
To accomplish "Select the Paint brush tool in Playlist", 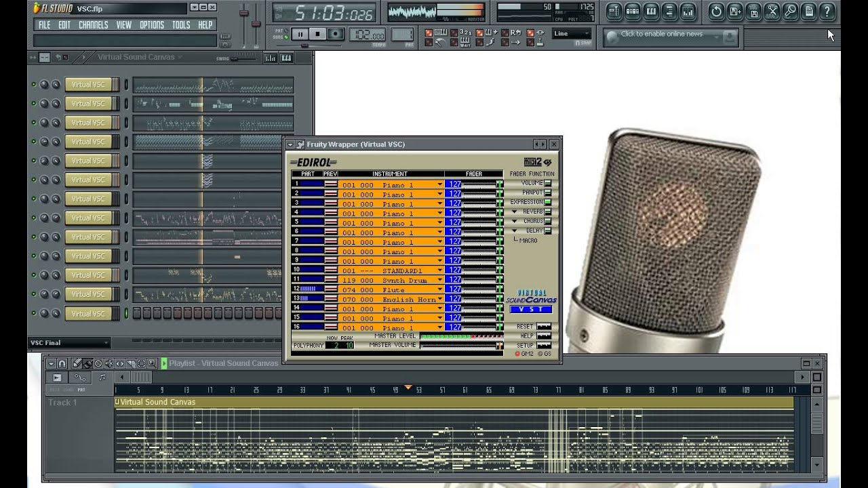I will pyautogui.click(x=87, y=363).
